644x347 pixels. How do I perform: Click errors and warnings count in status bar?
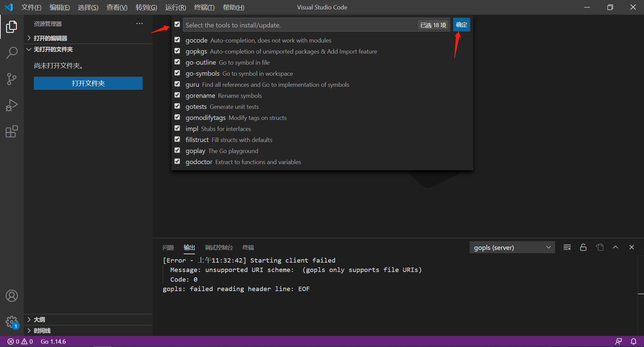20,341
